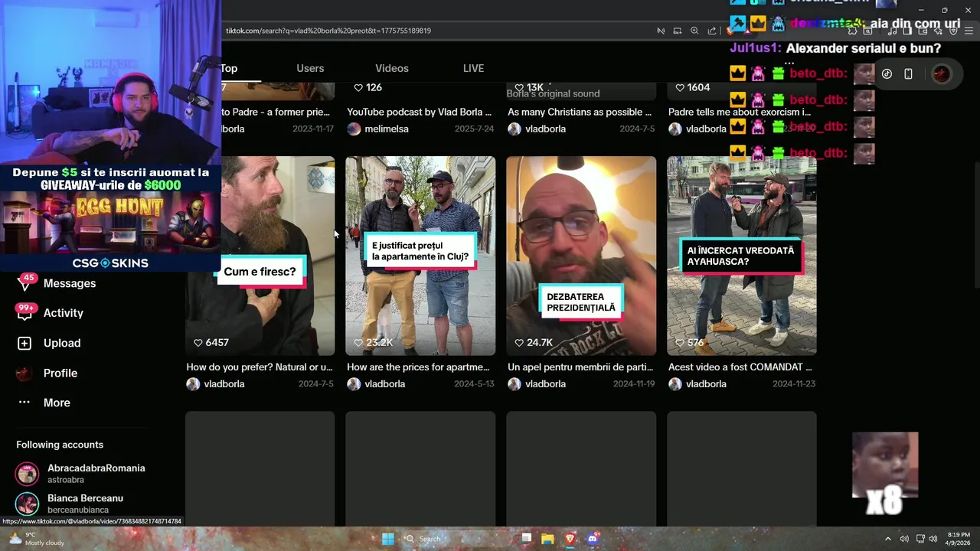The width and height of the screenshot is (980, 551).
Task: Open Discord from the taskbar
Action: click(592, 539)
